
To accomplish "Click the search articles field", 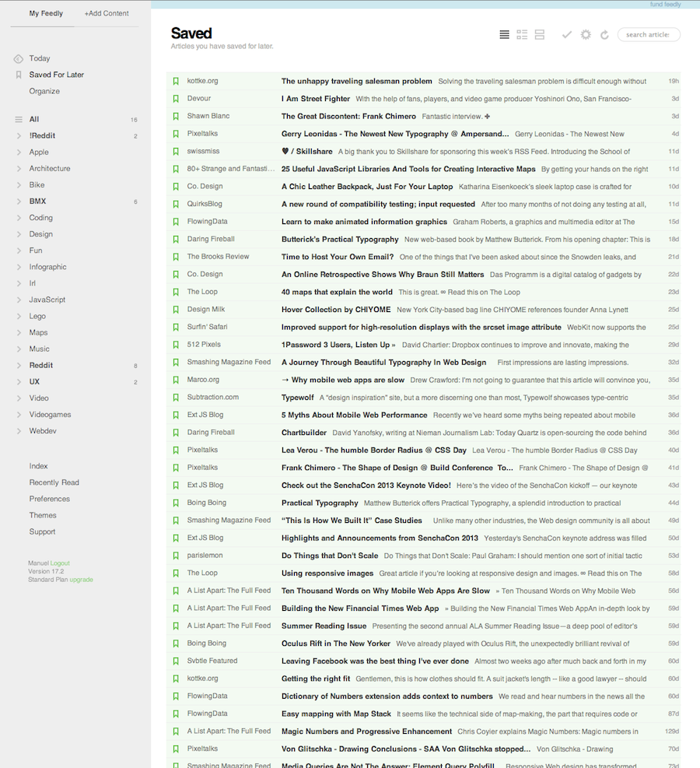I will (649, 35).
